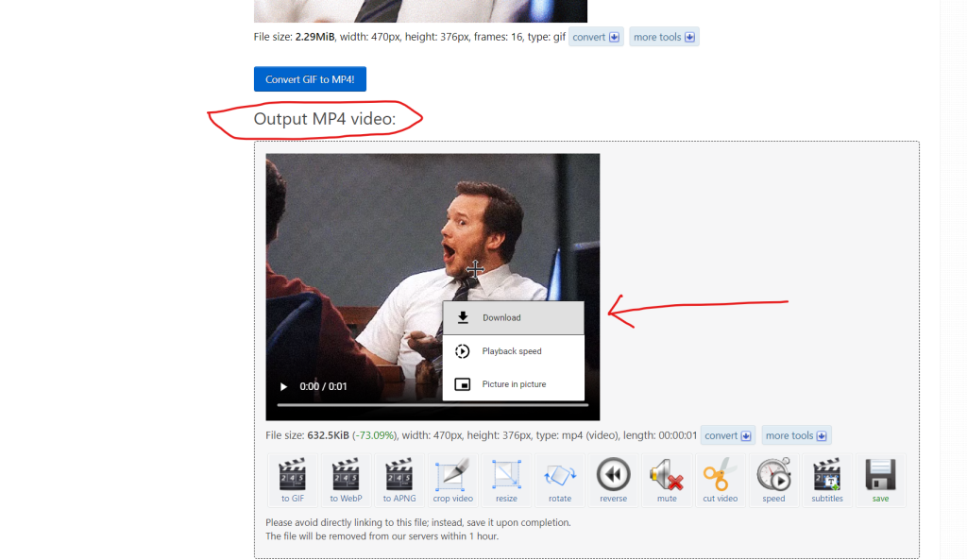967x560 pixels.
Task: Open 'more tools' dropdown below output video
Action: pyautogui.click(x=796, y=436)
